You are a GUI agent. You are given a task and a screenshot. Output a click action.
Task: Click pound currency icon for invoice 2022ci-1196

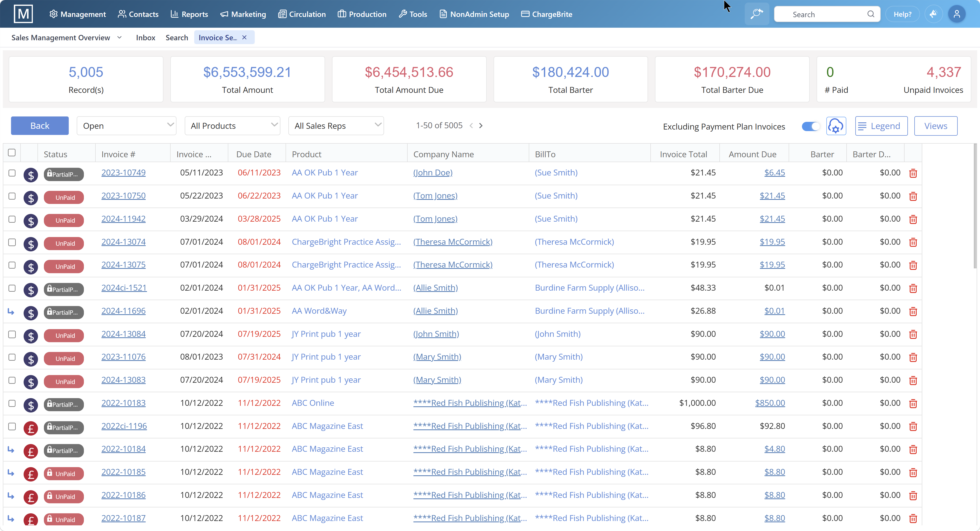pyautogui.click(x=31, y=428)
